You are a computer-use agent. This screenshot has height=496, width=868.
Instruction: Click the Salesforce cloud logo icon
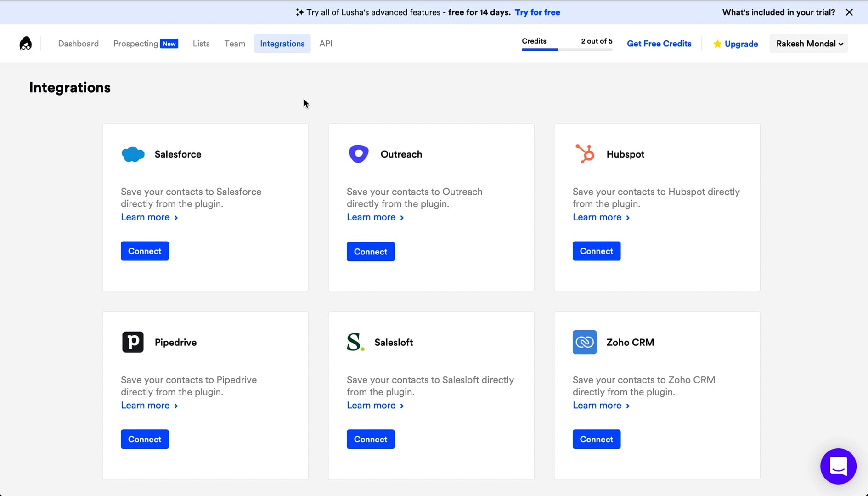point(133,154)
